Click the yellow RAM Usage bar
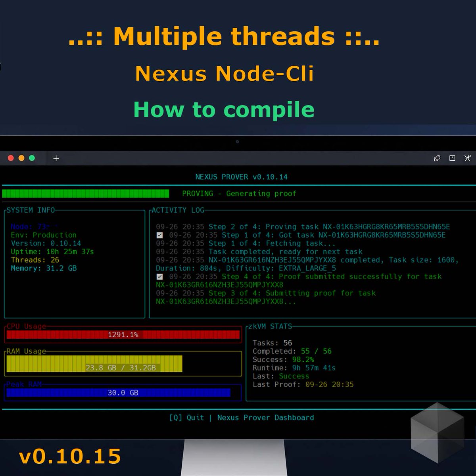 (x=94, y=364)
